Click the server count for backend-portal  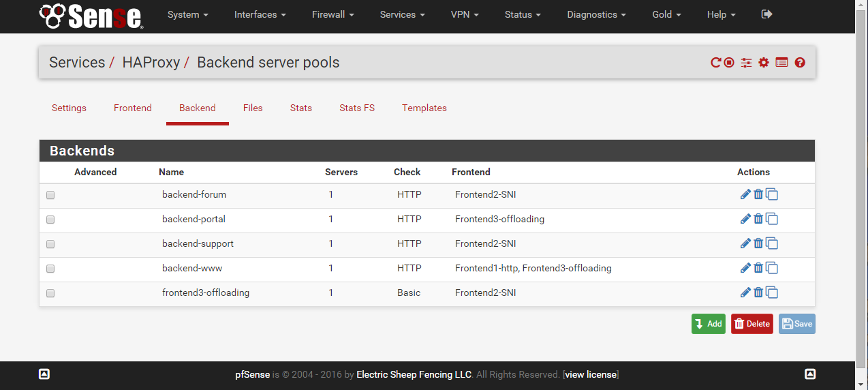point(331,219)
